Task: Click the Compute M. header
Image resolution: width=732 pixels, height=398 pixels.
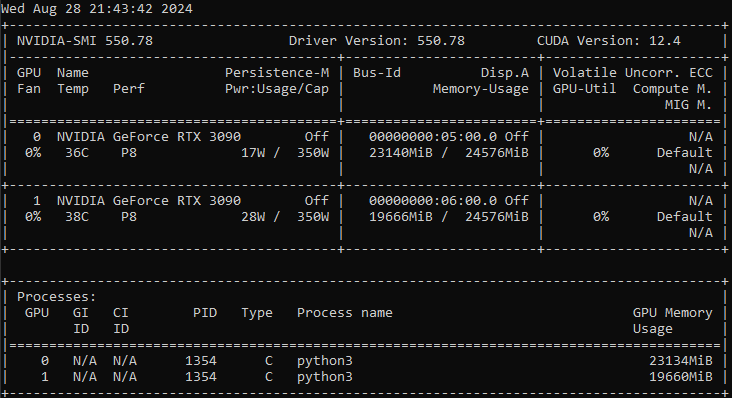Action: point(673,89)
